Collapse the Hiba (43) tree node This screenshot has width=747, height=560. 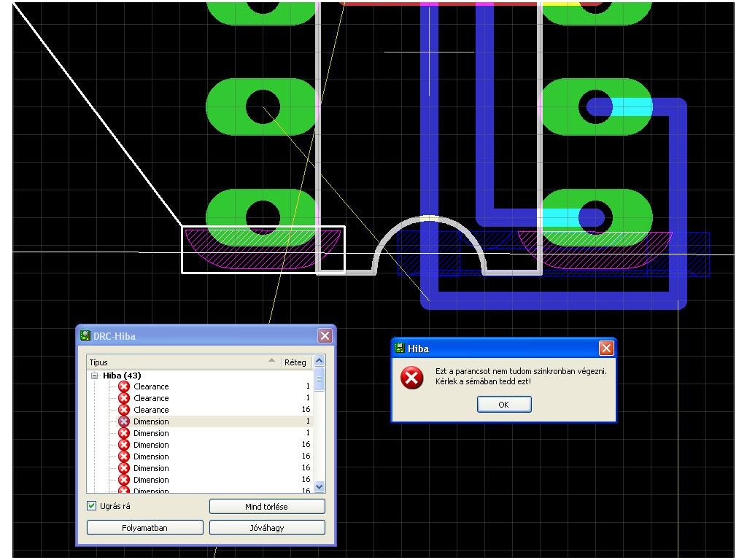point(94,376)
